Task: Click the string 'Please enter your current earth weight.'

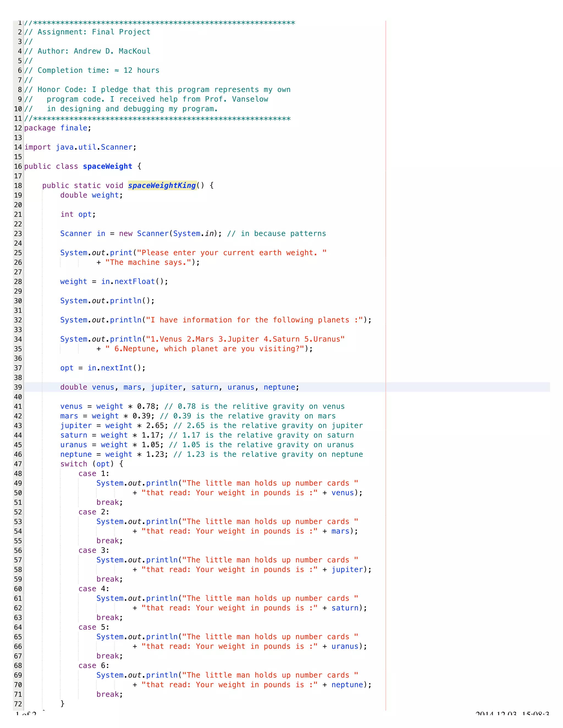Action: point(232,253)
